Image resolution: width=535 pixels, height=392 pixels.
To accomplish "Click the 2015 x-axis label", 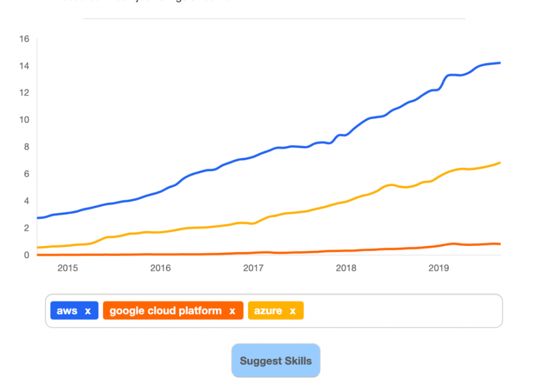I will pyautogui.click(x=68, y=268).
